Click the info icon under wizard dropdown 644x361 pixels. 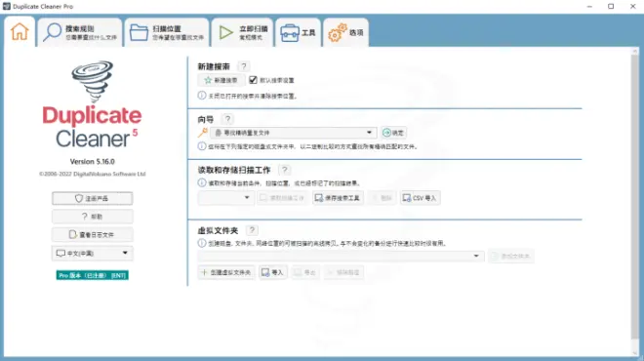202,146
